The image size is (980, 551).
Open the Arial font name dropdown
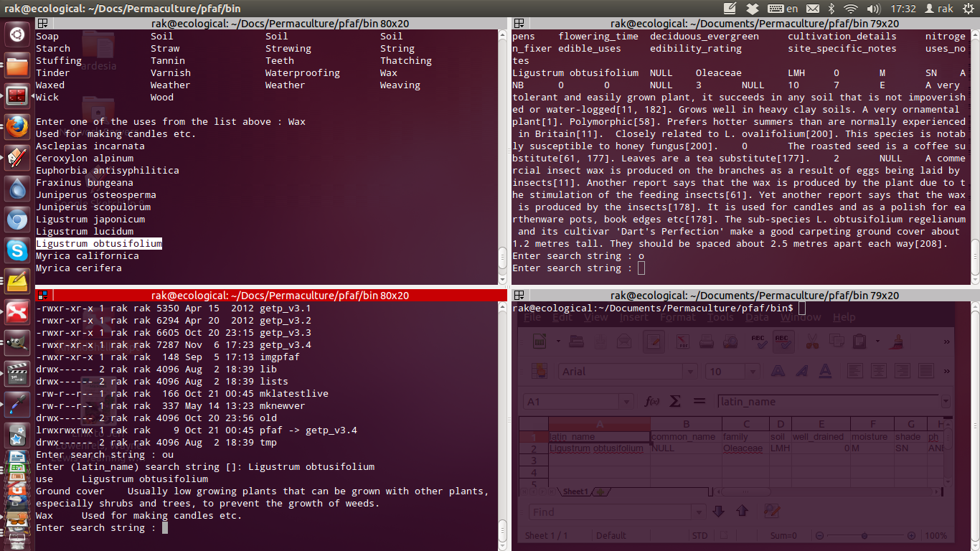[689, 372]
